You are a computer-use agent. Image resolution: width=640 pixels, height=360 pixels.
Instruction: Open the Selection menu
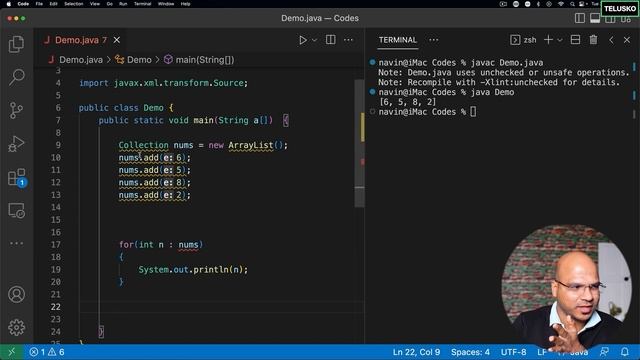click(73, 4)
